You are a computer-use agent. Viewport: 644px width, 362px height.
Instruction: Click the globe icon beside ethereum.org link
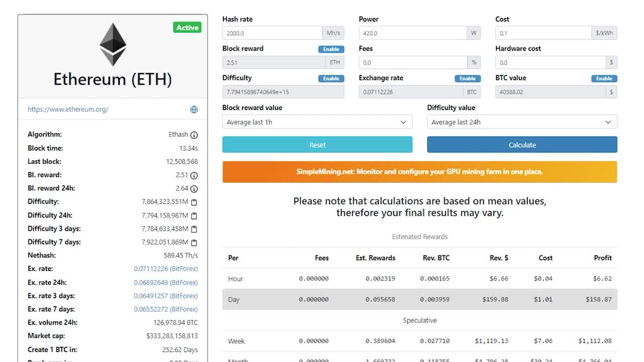194,110
